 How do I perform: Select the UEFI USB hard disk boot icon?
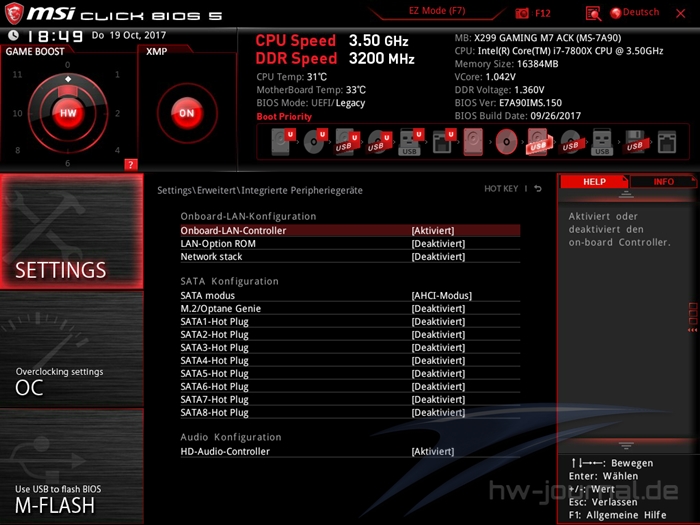[x=347, y=142]
